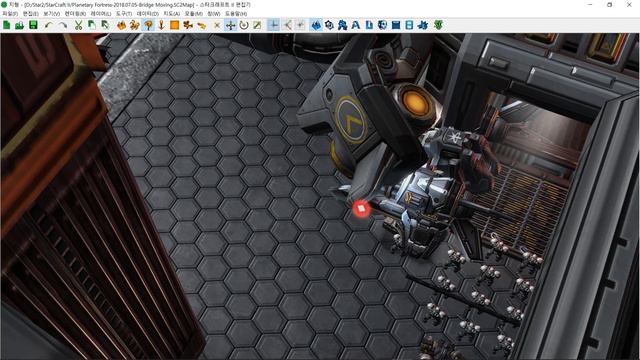The image size is (640, 360).
Task: Open the Text editor module letter A
Action: [x=356, y=25]
